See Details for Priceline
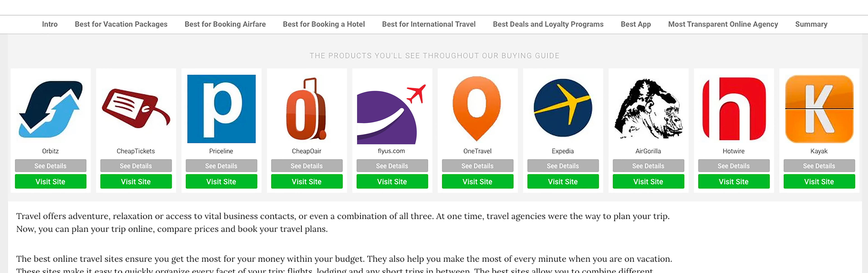Viewport: 868px width, 273px height. 221,166
